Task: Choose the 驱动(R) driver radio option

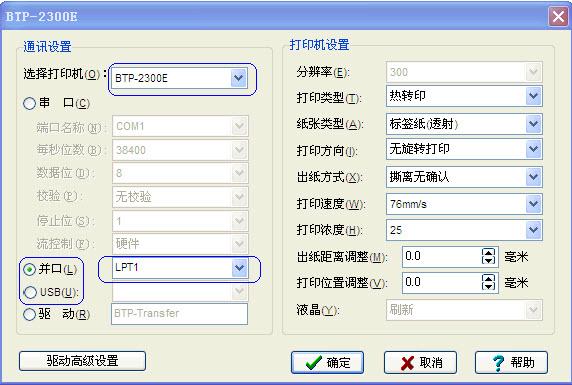Action: pyautogui.click(x=29, y=314)
